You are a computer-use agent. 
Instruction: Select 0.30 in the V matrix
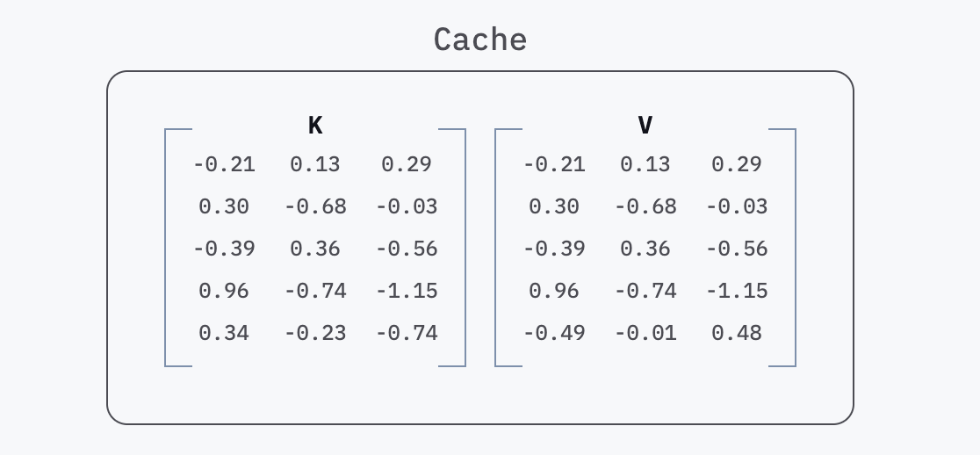click(554, 206)
